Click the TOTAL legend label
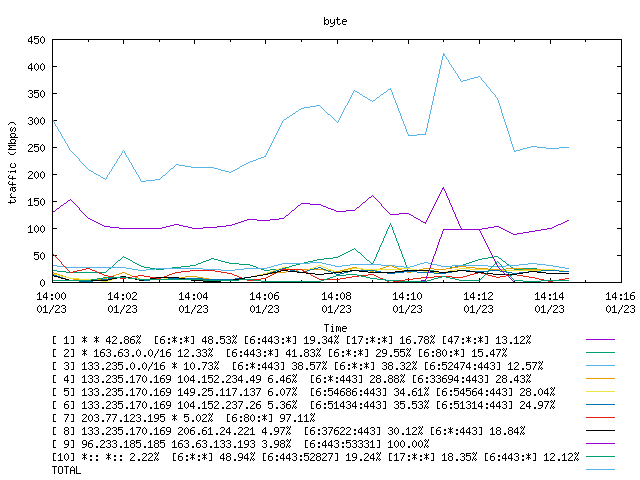 (x=67, y=470)
